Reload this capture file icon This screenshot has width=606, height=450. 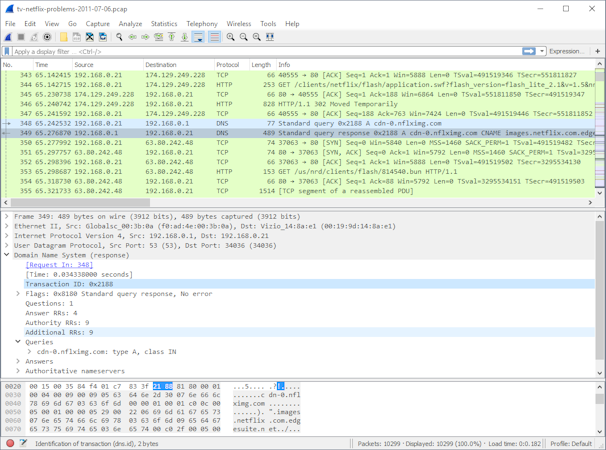(103, 37)
